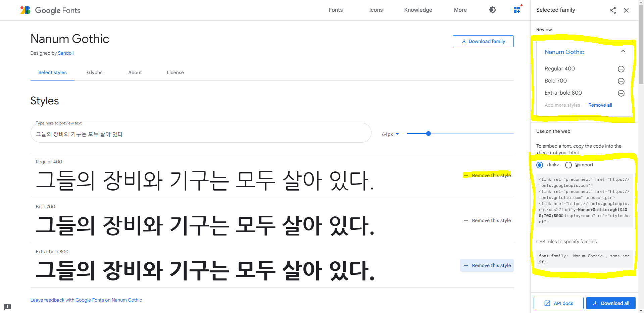Click the feedback icon at bottom left

tap(7, 307)
